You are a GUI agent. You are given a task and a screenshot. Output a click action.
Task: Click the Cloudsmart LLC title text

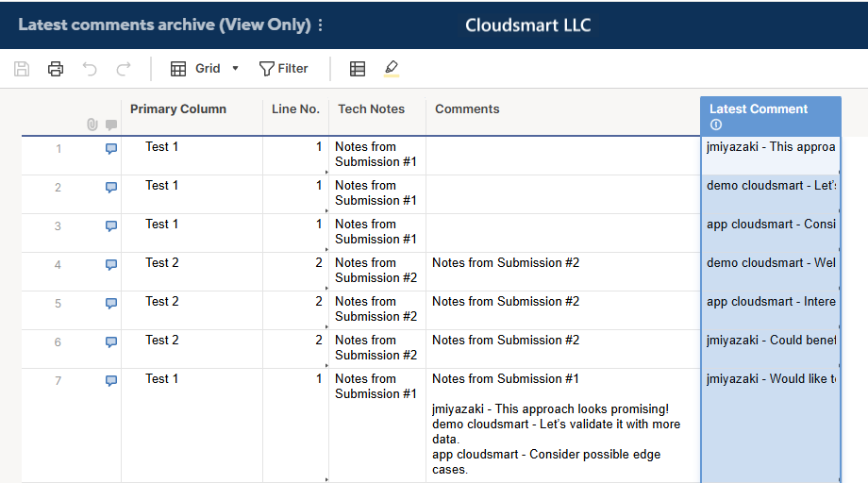[527, 25]
